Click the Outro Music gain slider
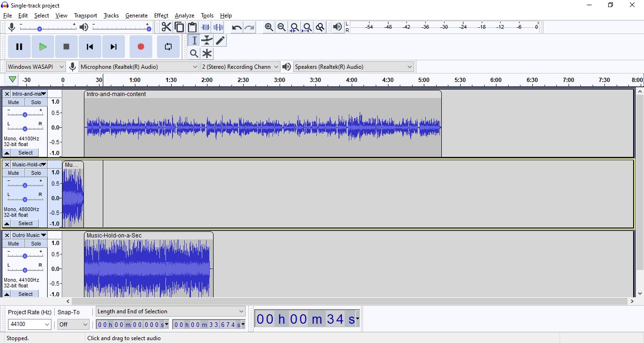The height and width of the screenshot is (343, 644). [25, 255]
